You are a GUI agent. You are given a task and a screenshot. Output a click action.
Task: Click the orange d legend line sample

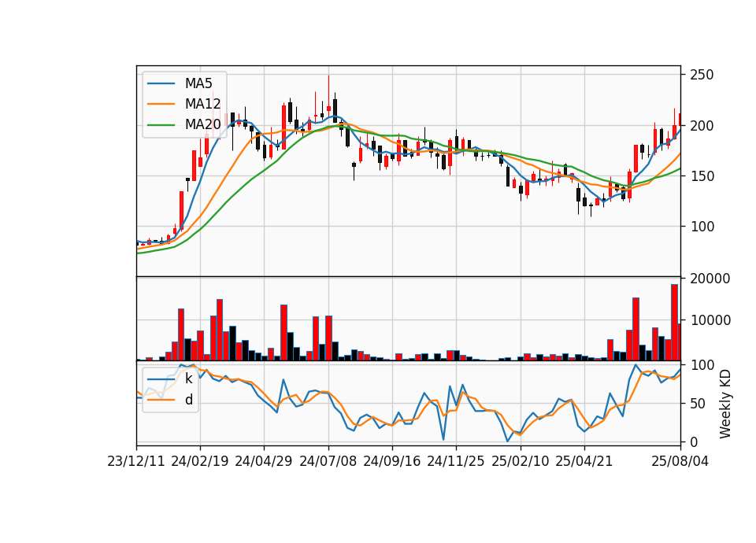tap(161, 400)
